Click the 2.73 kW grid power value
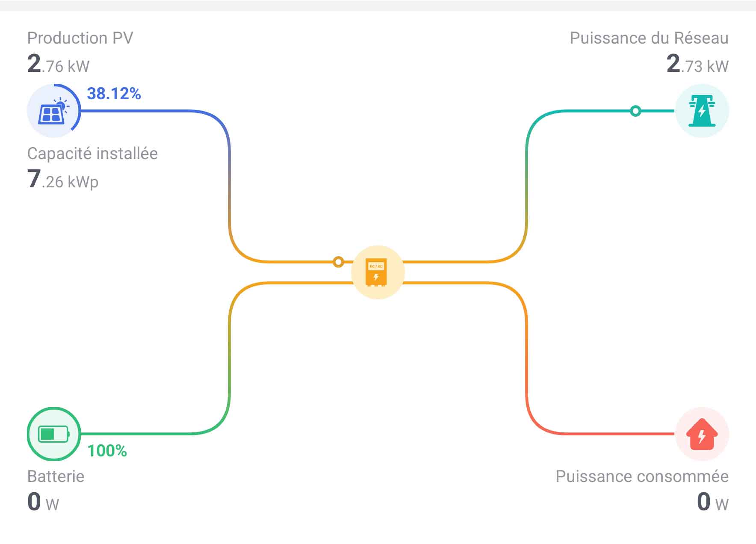This screenshot has height=544, width=756. pyautogui.click(x=697, y=64)
